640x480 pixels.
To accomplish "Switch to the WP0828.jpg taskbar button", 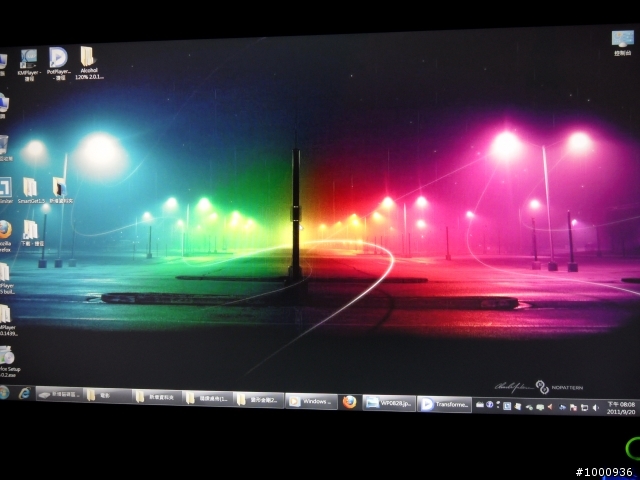I will [x=389, y=403].
